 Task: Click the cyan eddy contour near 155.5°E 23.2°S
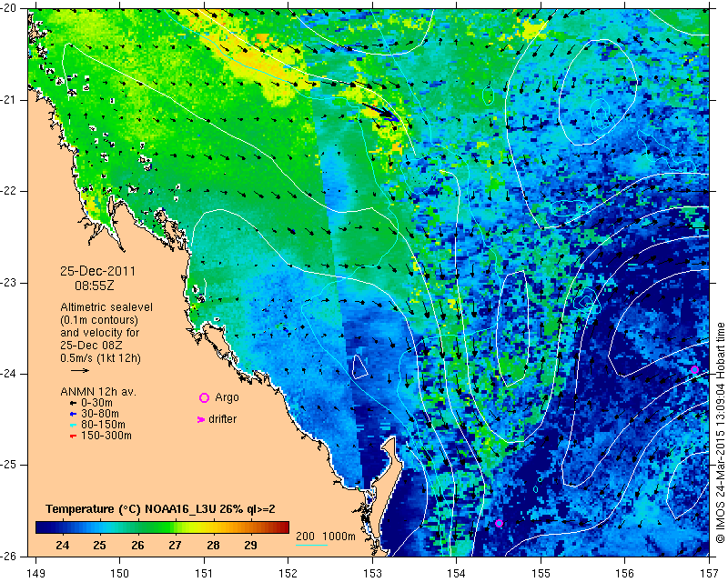point(588,301)
